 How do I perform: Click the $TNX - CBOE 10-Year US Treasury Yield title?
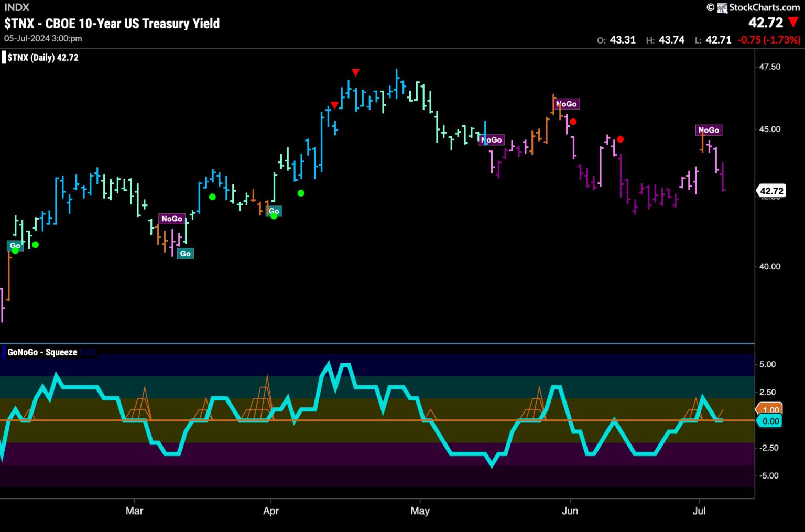pos(112,24)
